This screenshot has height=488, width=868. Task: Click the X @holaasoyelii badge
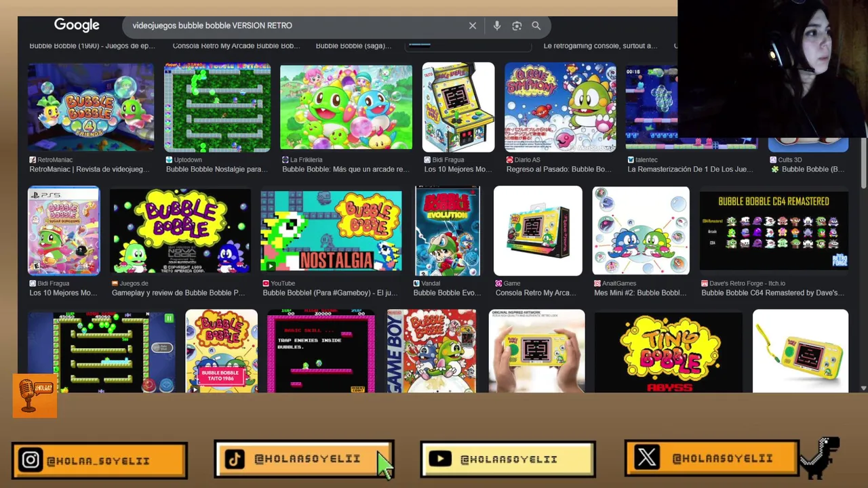pos(712,459)
